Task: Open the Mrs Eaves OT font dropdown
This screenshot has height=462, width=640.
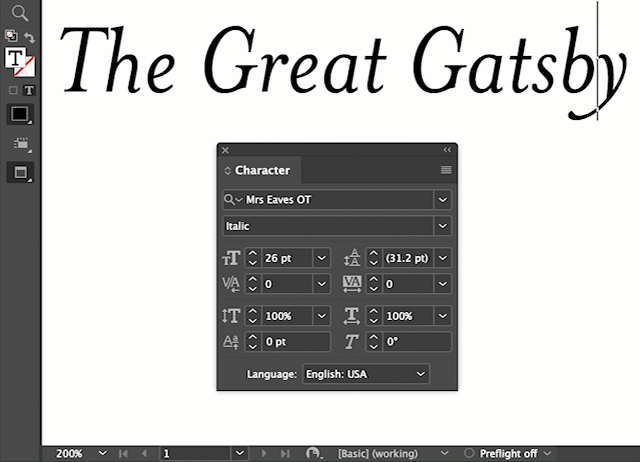Action: coord(442,200)
